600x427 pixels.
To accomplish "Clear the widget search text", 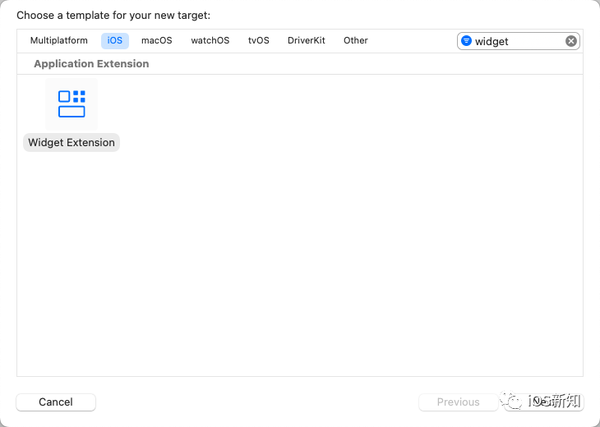I will tap(571, 41).
